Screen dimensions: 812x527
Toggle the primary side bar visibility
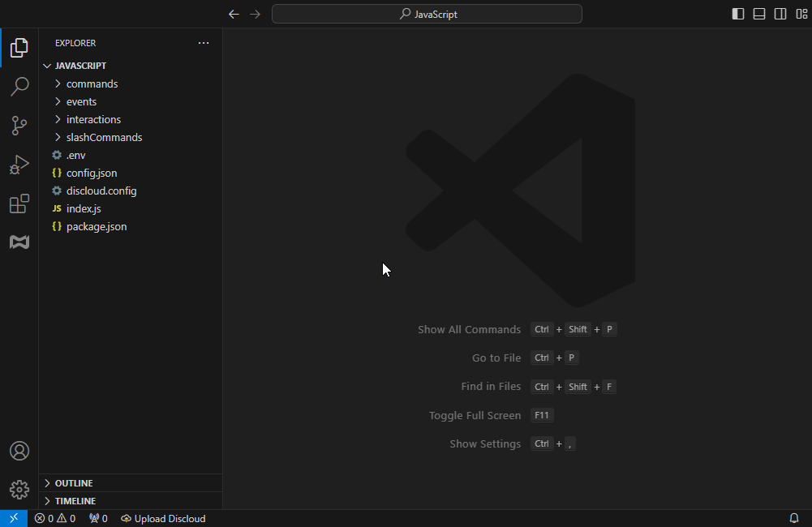click(x=738, y=14)
